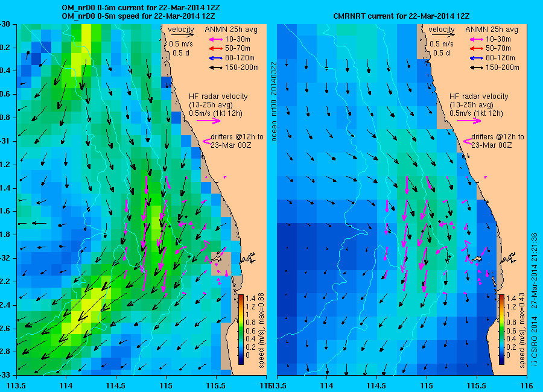Click the magenta 10-30m arrow in CMRNRT legend
The width and height of the screenshot is (543, 392).
tap(477, 39)
